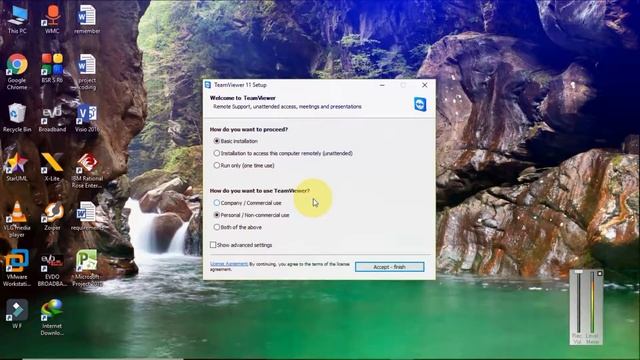This screenshot has width=640, height=360.
Task: Launch StarUML from the desktop
Action: tap(17, 167)
